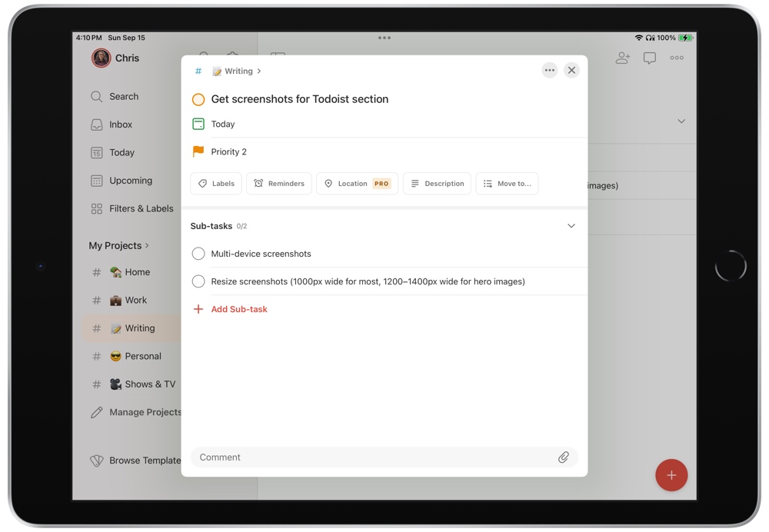Tap the multitasking three dots at top

tap(384, 38)
